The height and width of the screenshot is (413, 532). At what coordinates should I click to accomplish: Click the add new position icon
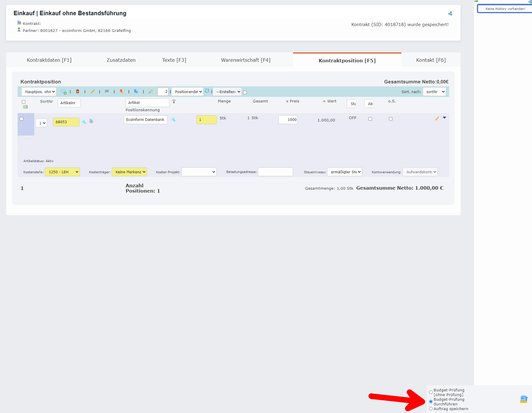click(x=63, y=92)
